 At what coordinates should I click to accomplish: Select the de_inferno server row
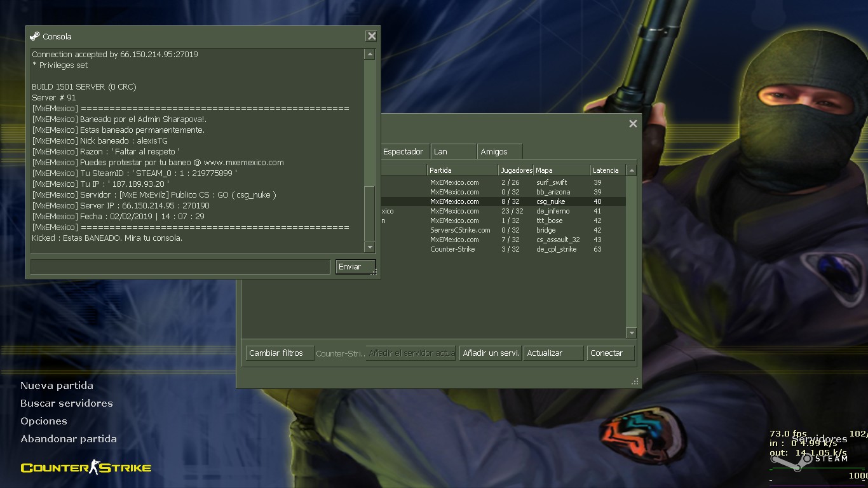[503, 211]
